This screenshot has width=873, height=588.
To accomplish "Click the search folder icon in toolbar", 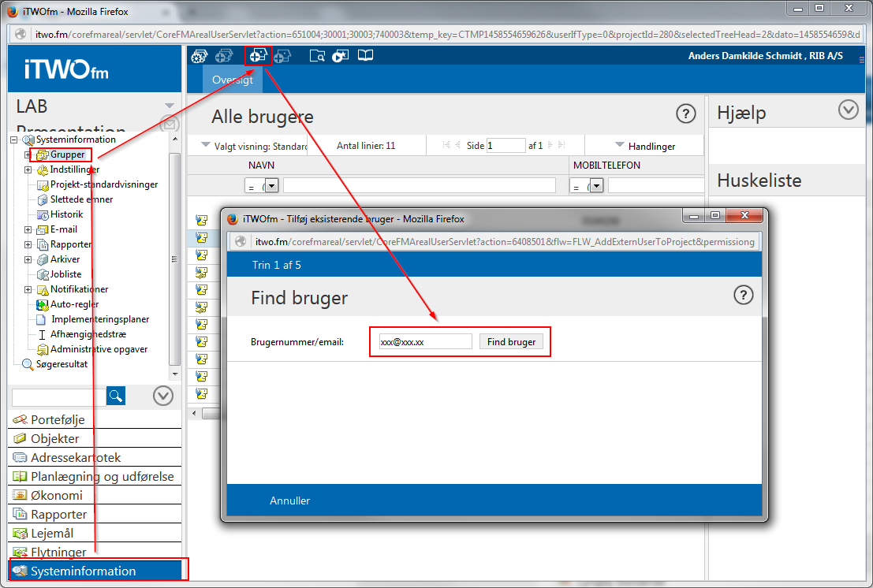I will click(317, 55).
